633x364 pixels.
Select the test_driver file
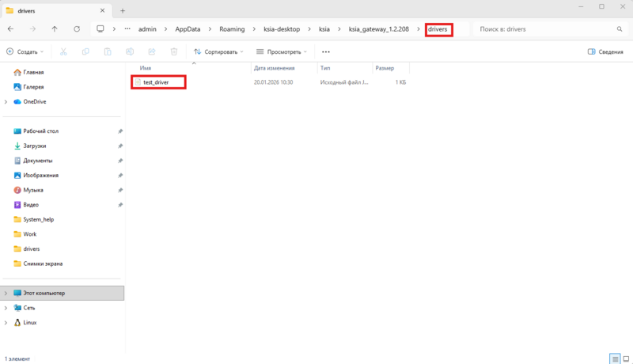(155, 82)
